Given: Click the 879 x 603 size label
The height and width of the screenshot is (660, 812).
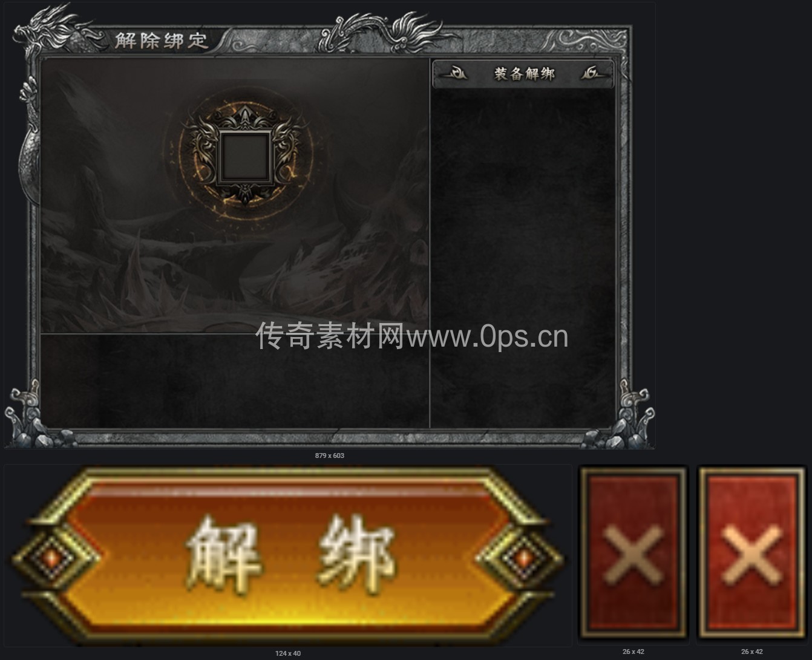Looking at the screenshot, I should tap(330, 456).
